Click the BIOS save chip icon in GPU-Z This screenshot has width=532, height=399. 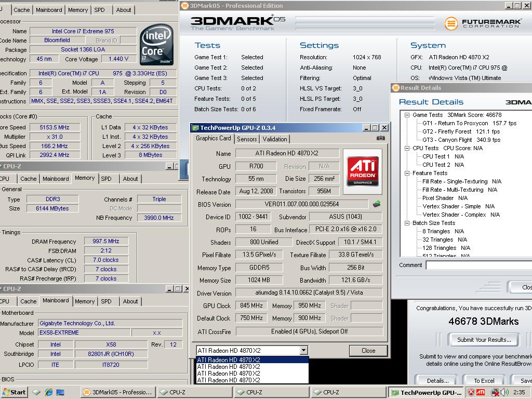tap(377, 204)
